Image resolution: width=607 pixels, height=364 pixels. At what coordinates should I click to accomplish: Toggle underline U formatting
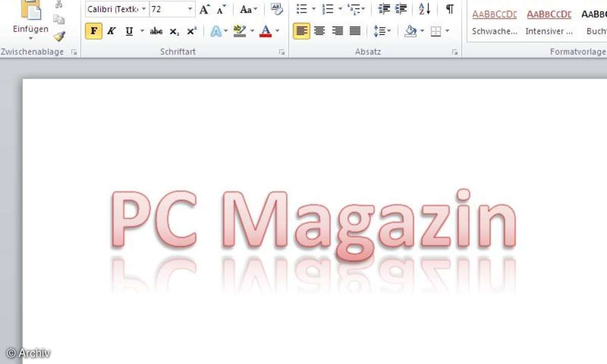129,31
